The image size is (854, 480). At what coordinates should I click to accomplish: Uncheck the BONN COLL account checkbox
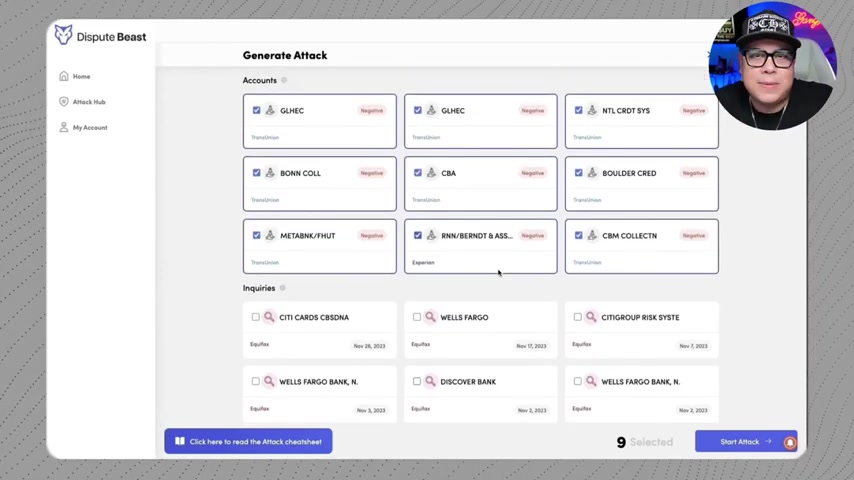[257, 173]
